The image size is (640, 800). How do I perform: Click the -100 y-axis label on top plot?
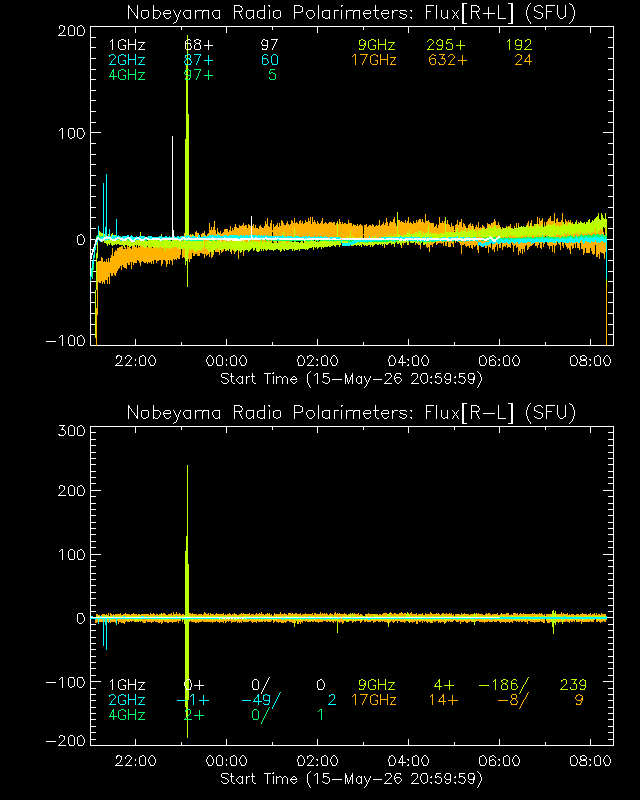pos(66,341)
